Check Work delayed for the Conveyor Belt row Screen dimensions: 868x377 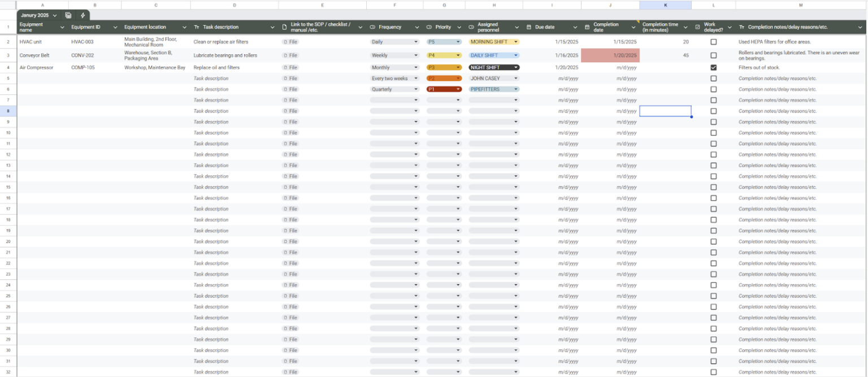click(713, 55)
